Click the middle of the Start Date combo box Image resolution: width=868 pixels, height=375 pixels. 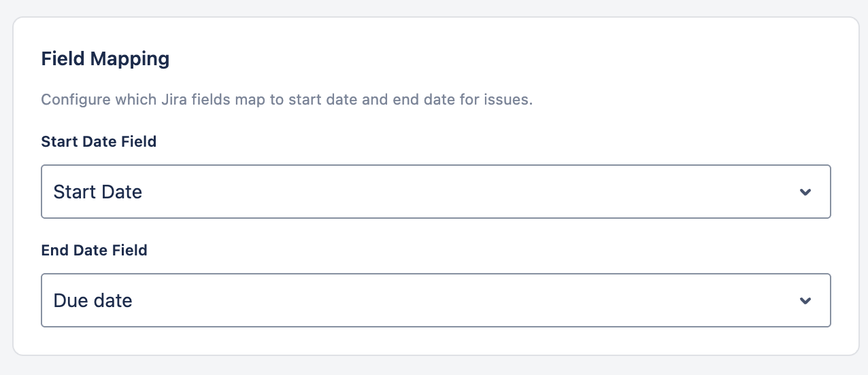tap(435, 192)
